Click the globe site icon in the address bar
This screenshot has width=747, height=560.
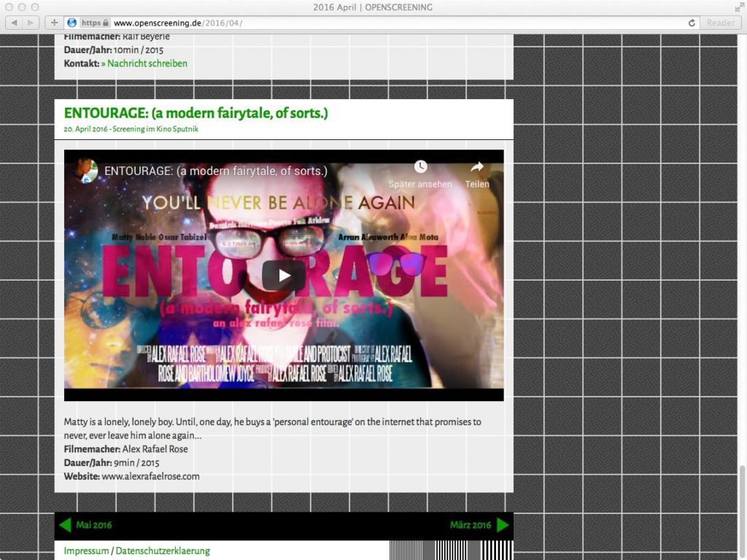coord(72,23)
